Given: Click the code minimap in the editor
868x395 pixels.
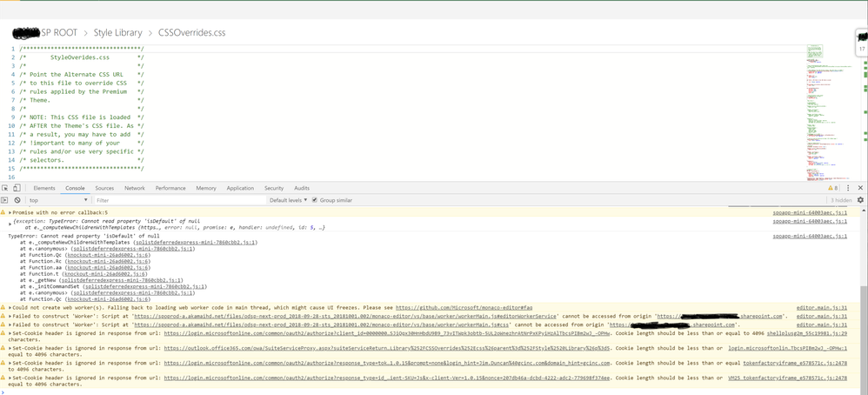Looking at the screenshot, I should [829, 113].
